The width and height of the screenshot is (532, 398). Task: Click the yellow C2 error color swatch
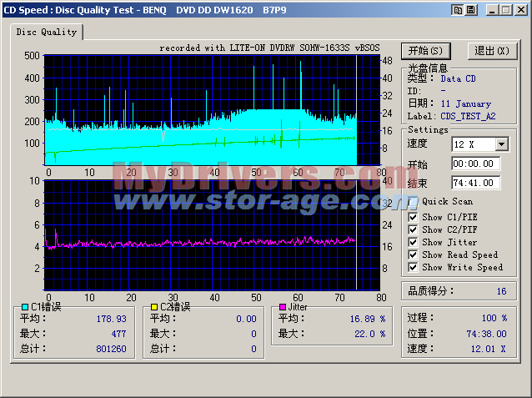coord(153,307)
